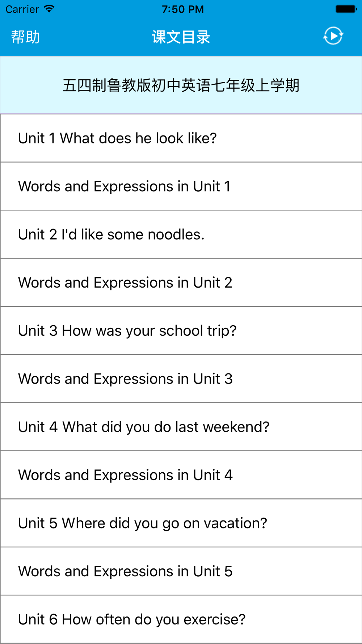Tap the textbook title banner 五四制鲁教版初中英语

[181, 85]
